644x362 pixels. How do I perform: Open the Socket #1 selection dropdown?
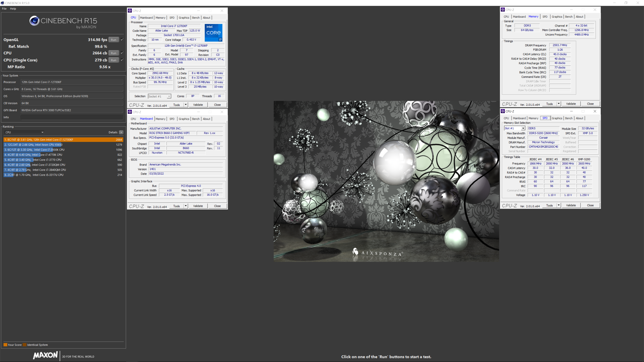[159, 96]
